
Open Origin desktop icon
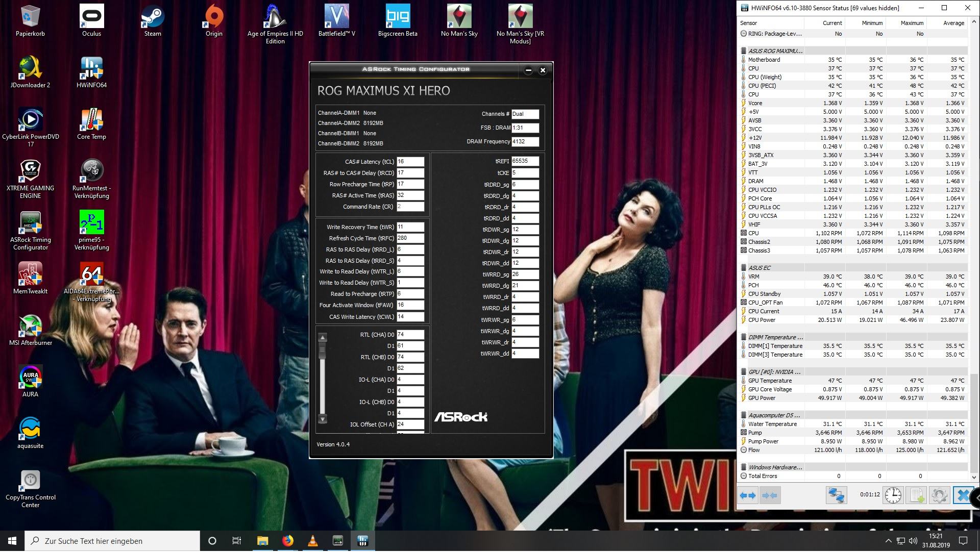point(214,21)
